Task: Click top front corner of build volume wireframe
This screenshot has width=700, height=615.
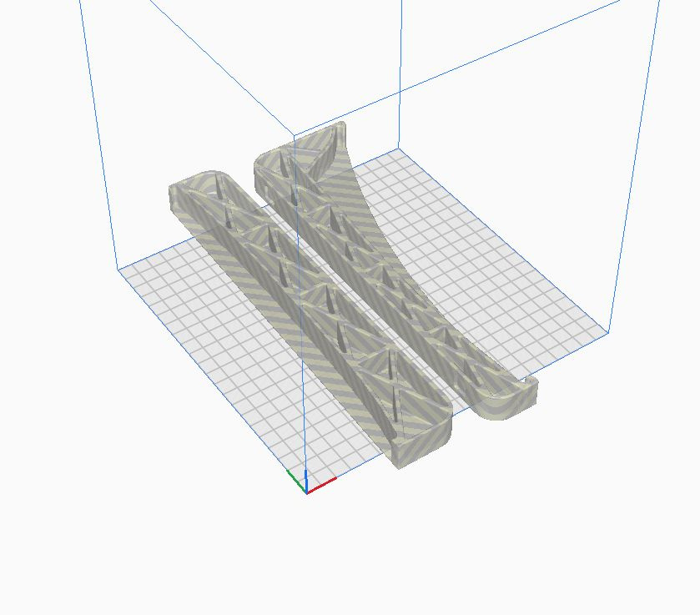Action: pos(294,135)
